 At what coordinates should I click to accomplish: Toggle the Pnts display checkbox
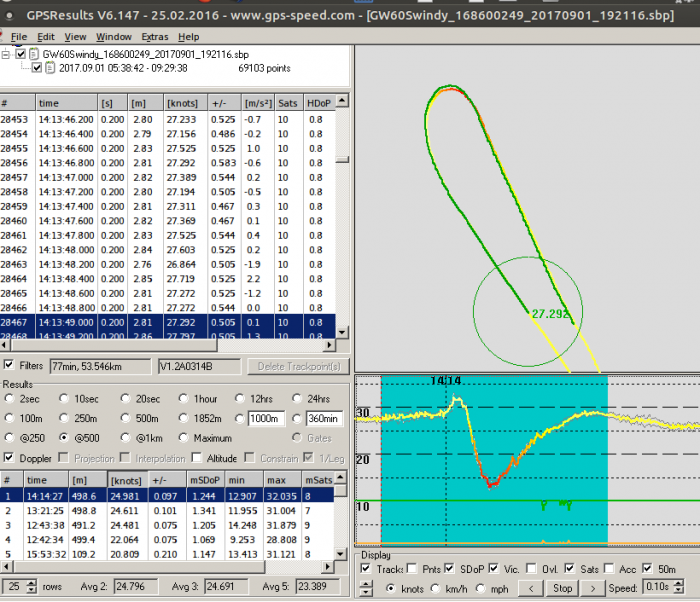pyautogui.click(x=412, y=569)
